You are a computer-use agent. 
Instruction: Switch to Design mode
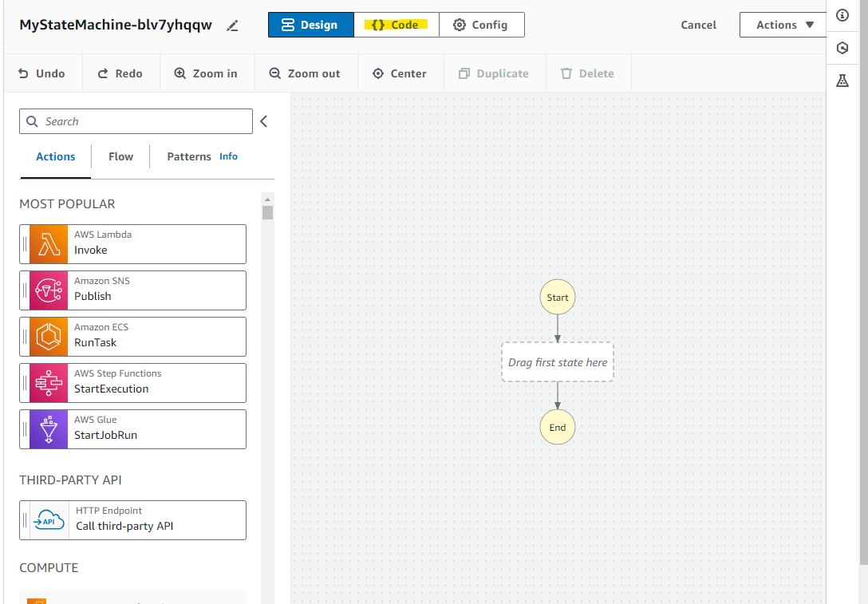click(310, 25)
